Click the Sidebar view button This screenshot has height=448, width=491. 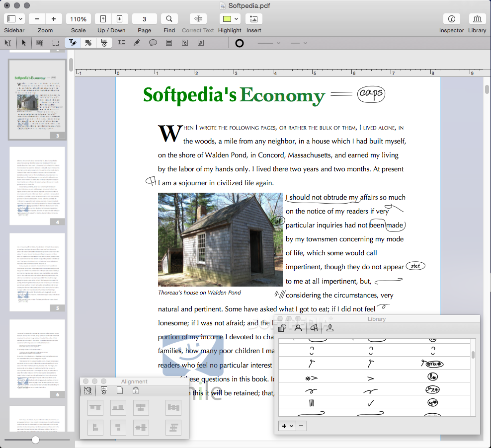pos(11,19)
